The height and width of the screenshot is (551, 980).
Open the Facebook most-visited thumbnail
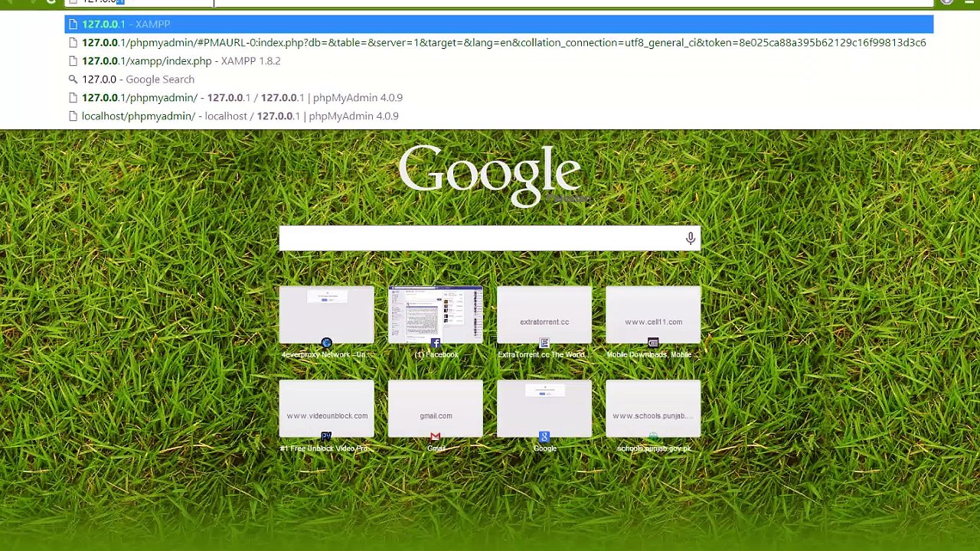coord(436,315)
